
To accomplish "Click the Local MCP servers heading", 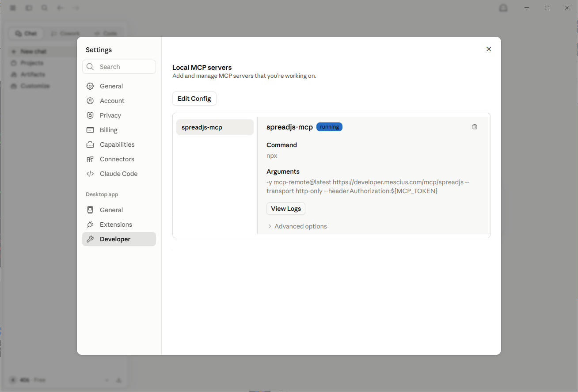I will 202,68.
